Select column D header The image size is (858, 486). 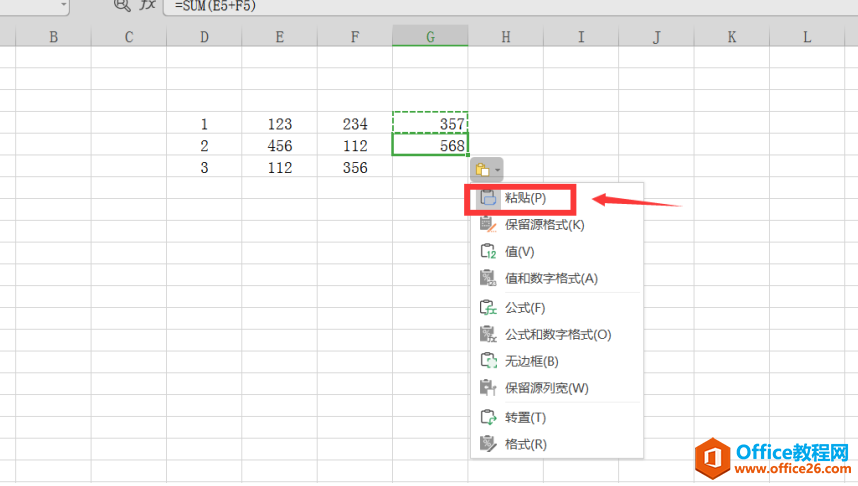point(204,37)
